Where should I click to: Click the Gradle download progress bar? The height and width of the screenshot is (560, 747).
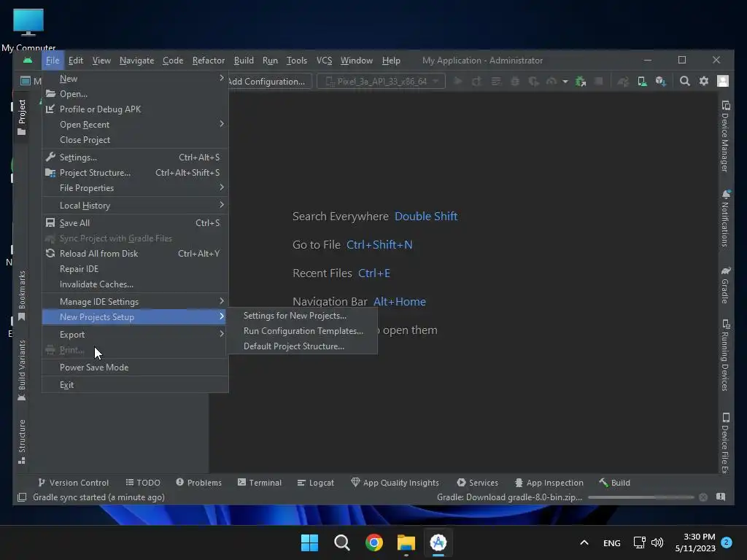click(640, 497)
